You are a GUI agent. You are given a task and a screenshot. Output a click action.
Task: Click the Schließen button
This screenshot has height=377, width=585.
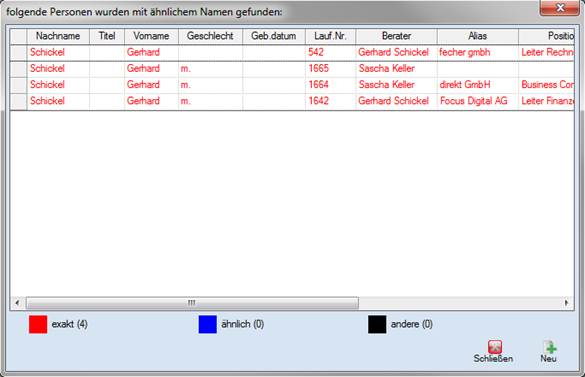pos(493,352)
